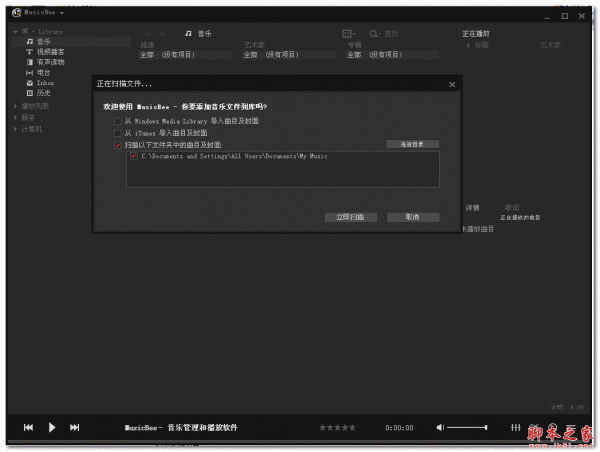Open the panel layout icon menu
Viewport: 600px width, 452px height.
(x=347, y=34)
